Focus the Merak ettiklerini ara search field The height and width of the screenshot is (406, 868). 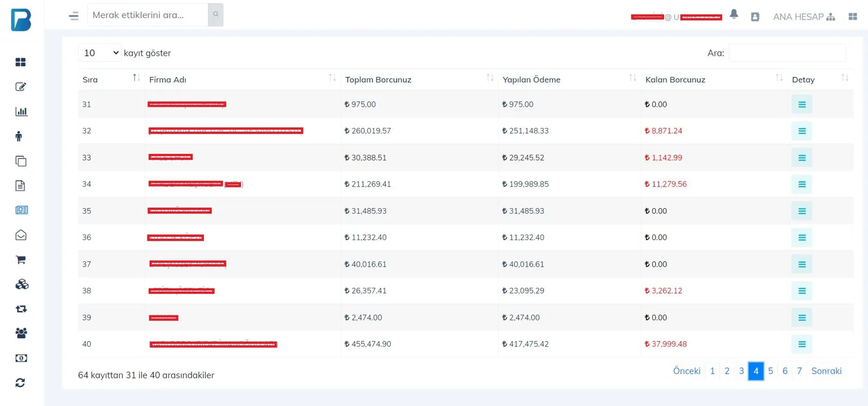148,15
